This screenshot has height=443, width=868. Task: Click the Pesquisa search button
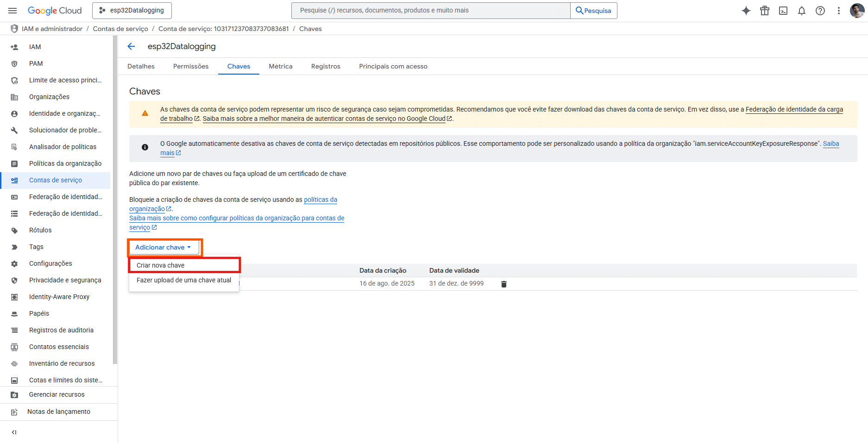593,11
